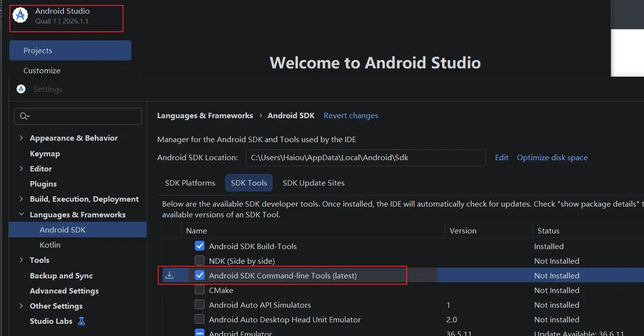Click Languages & Frameworks in the breadcrumb
The width and height of the screenshot is (644, 336).
(205, 115)
